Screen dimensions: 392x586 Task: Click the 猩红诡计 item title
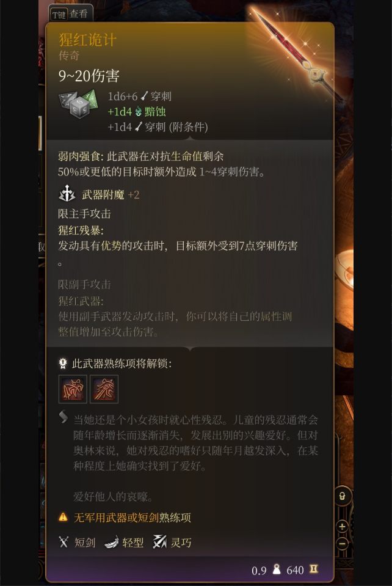click(88, 40)
